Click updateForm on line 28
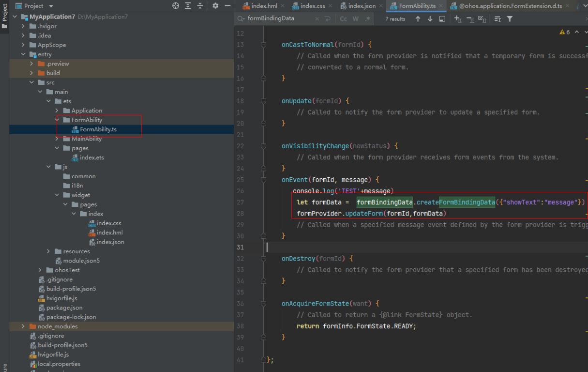 (363, 214)
